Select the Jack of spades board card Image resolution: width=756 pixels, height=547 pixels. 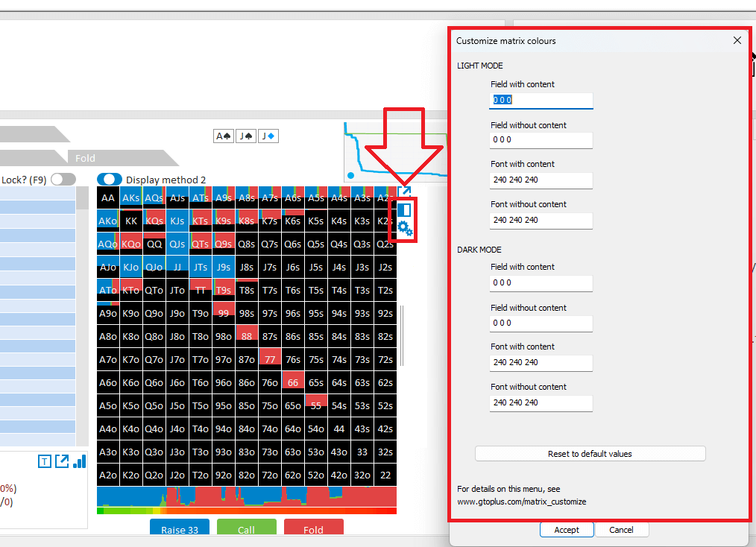246,136
